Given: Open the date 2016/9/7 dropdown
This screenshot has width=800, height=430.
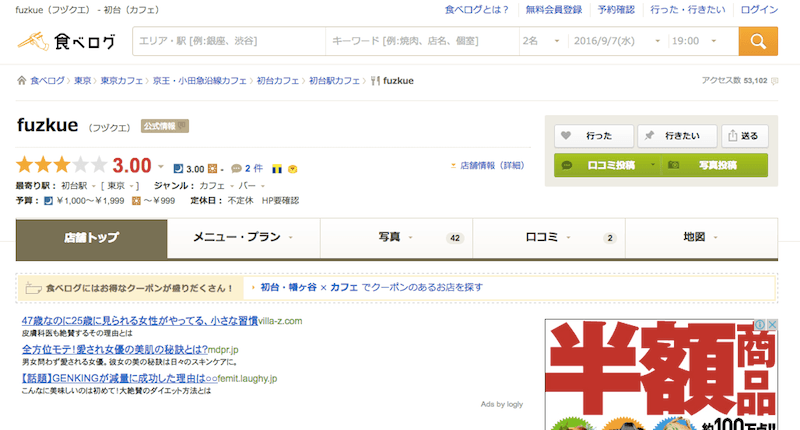Looking at the screenshot, I should click(617, 41).
